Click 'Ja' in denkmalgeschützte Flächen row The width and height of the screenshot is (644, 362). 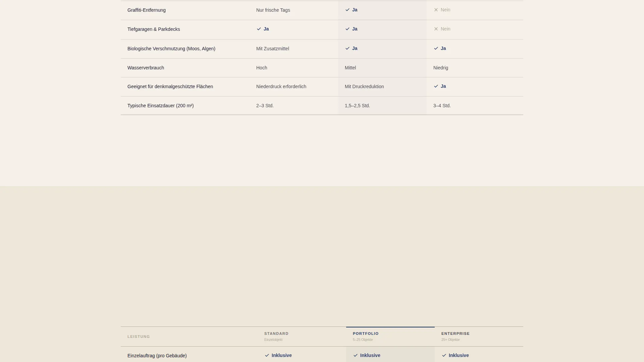pyautogui.click(x=443, y=86)
